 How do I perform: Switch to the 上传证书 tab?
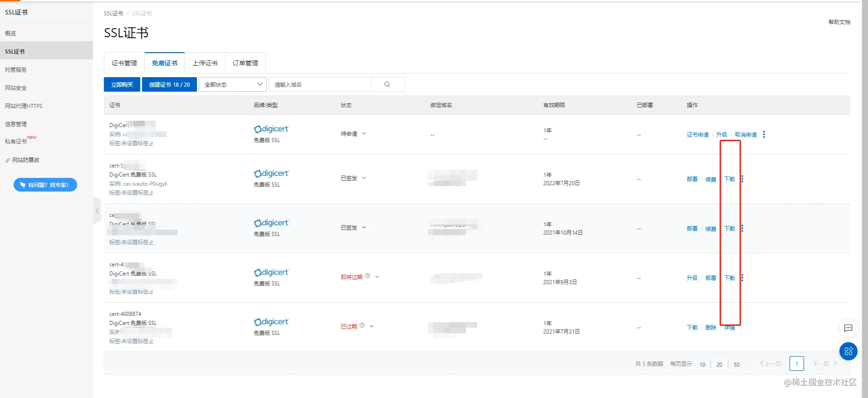tap(205, 63)
